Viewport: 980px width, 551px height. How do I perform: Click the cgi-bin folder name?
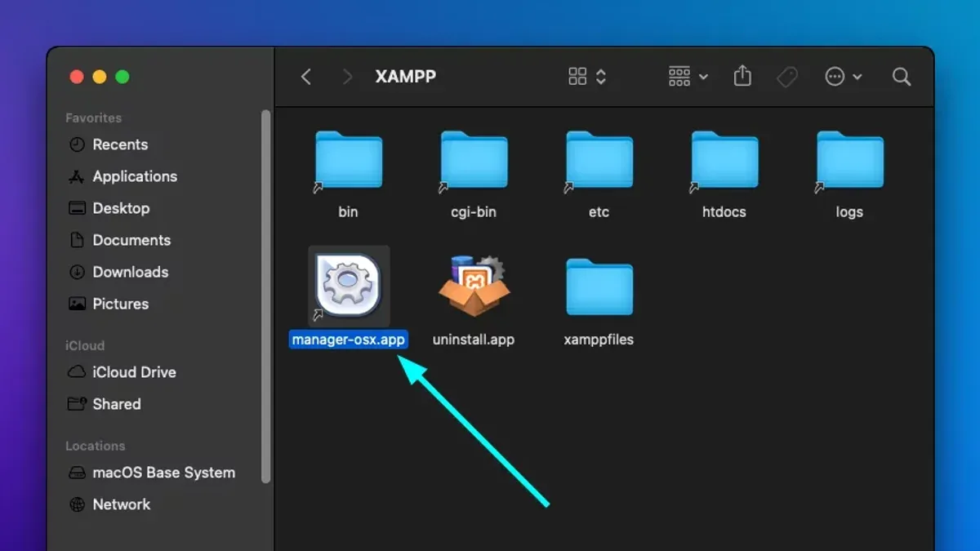pos(474,212)
